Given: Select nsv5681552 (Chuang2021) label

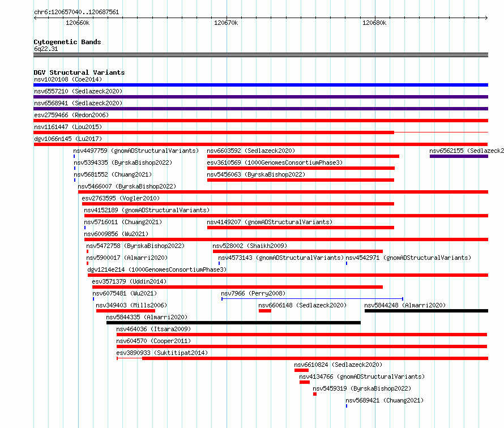Looking at the screenshot, I should 113,174.
